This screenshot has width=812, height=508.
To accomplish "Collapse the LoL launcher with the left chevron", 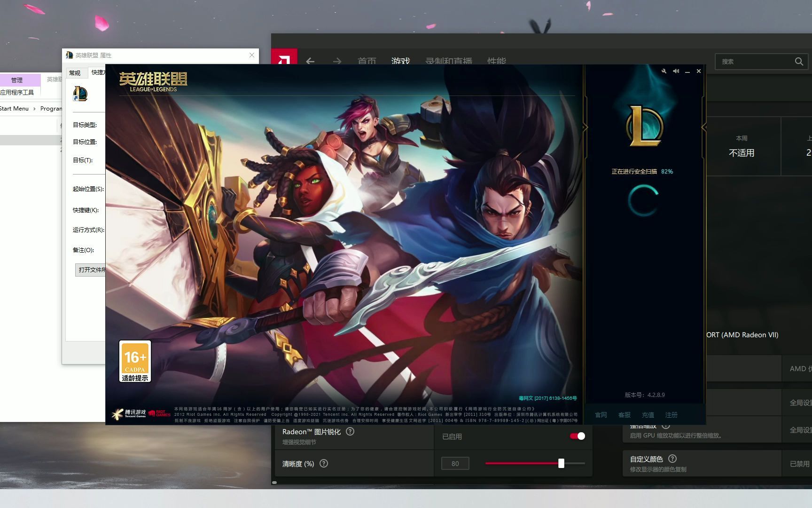I will click(x=586, y=127).
